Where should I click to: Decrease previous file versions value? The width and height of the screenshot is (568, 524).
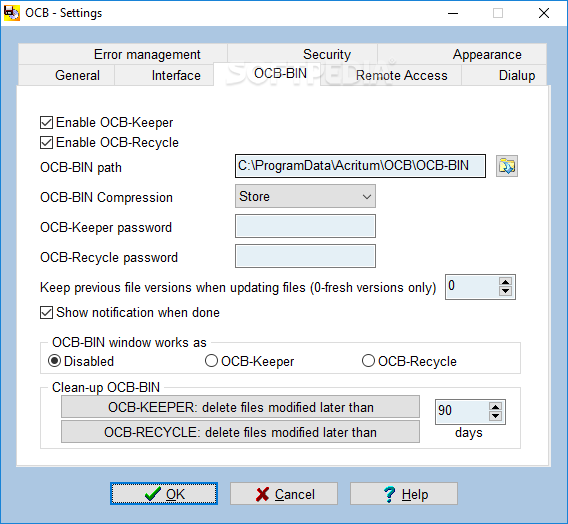(505, 291)
